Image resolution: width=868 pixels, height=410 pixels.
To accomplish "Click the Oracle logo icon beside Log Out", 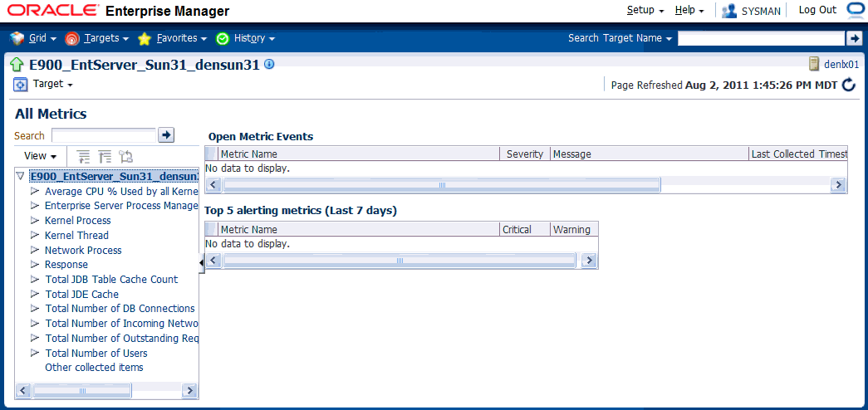I will 856,11.
